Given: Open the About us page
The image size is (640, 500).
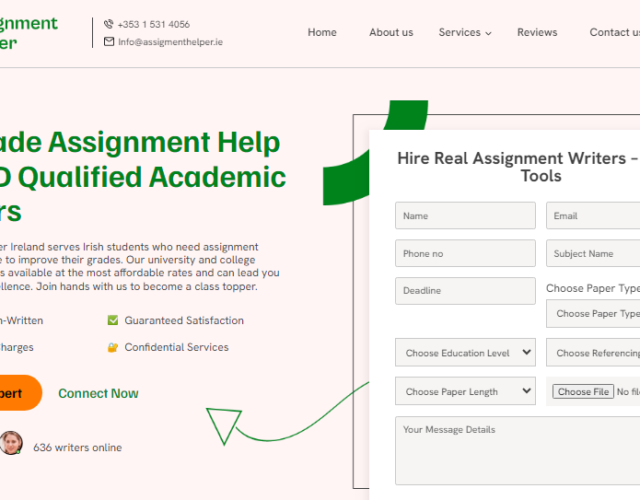Looking at the screenshot, I should pyautogui.click(x=391, y=32).
